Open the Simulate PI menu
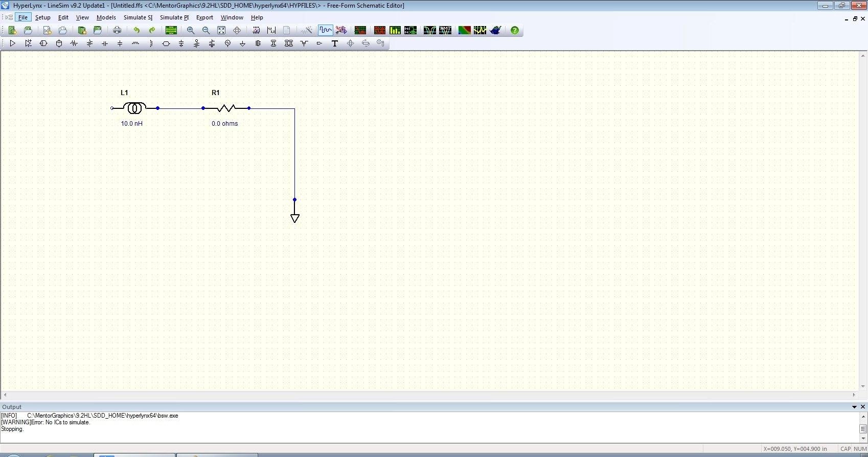This screenshot has height=457, width=868. coord(174,17)
